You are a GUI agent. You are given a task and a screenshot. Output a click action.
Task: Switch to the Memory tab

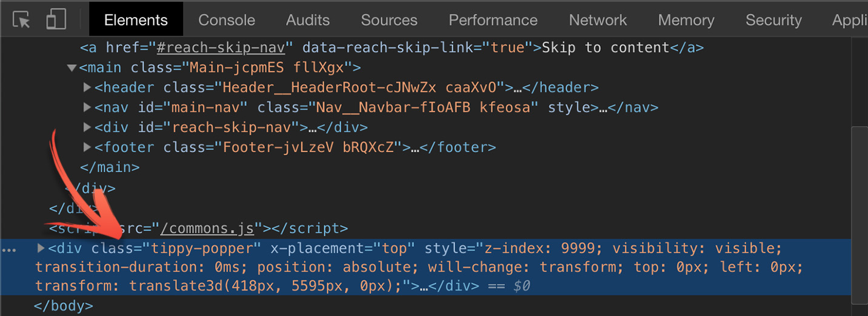tap(686, 20)
